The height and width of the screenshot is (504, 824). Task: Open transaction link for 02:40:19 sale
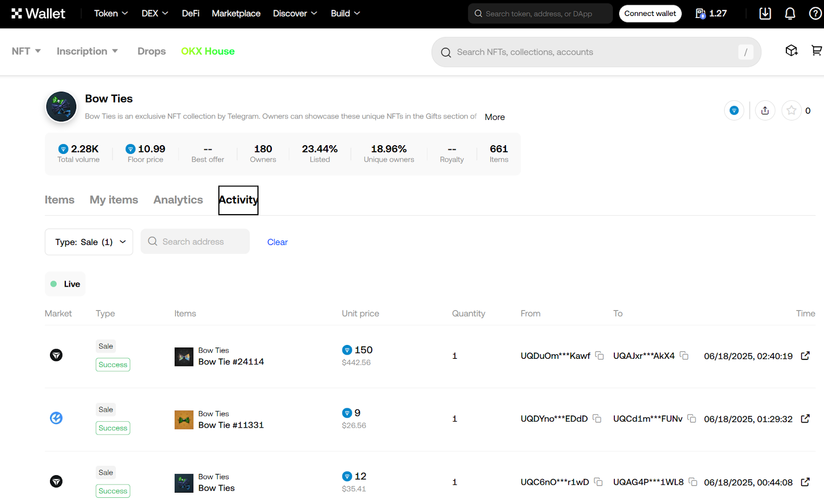[x=805, y=356]
